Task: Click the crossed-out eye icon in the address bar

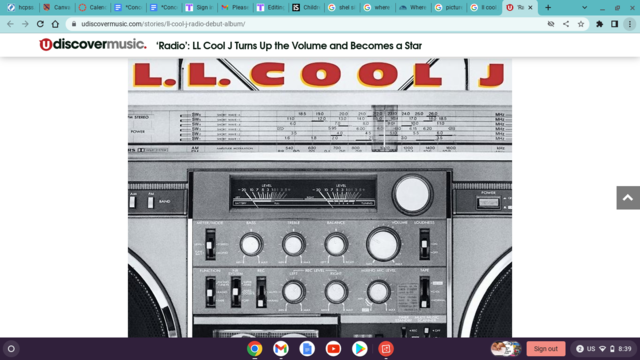Action: coord(551,24)
